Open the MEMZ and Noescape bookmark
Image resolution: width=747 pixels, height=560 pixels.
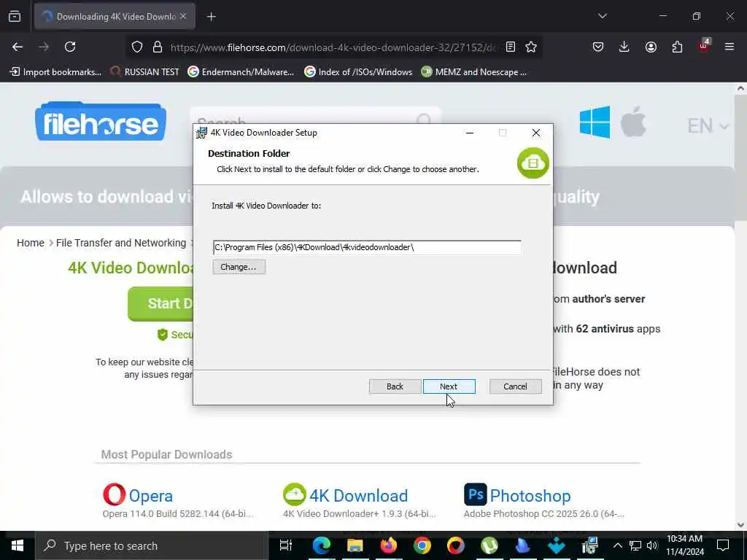(x=474, y=72)
